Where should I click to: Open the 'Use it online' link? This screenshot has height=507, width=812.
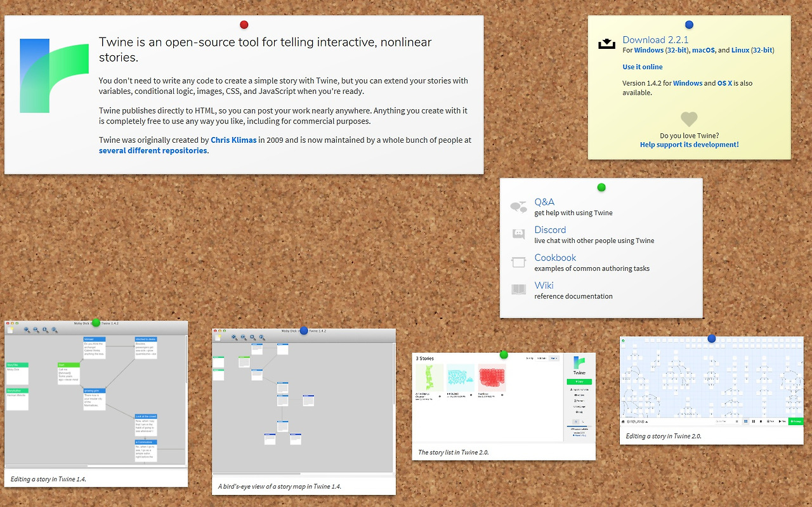coord(643,67)
